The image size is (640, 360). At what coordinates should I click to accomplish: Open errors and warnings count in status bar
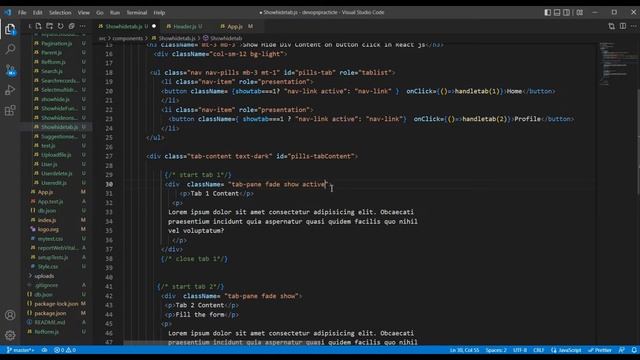(x=65, y=350)
